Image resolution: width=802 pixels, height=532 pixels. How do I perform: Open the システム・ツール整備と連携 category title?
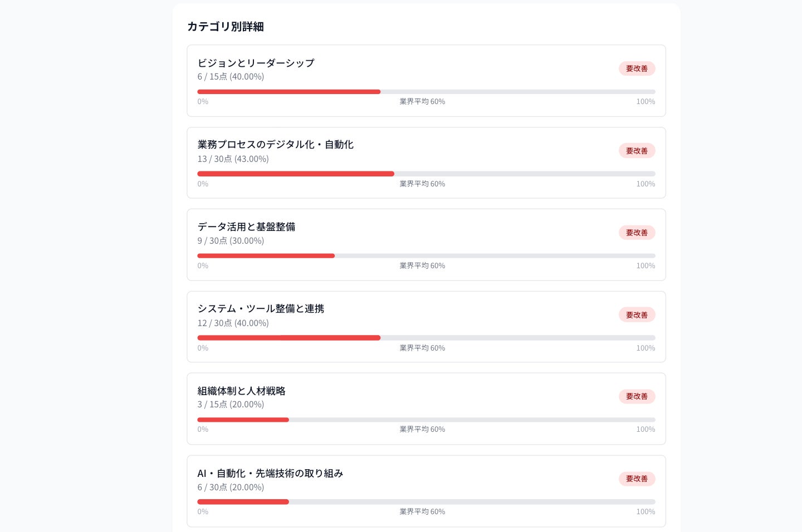point(261,309)
